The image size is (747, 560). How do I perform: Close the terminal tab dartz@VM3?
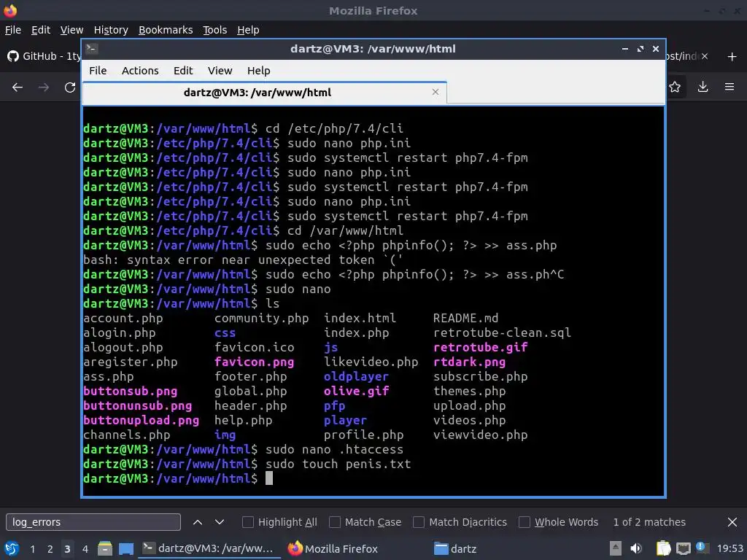[435, 92]
